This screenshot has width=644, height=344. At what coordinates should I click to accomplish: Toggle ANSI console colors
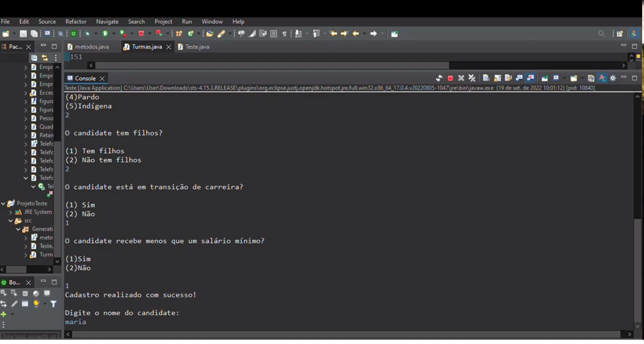(x=603, y=78)
